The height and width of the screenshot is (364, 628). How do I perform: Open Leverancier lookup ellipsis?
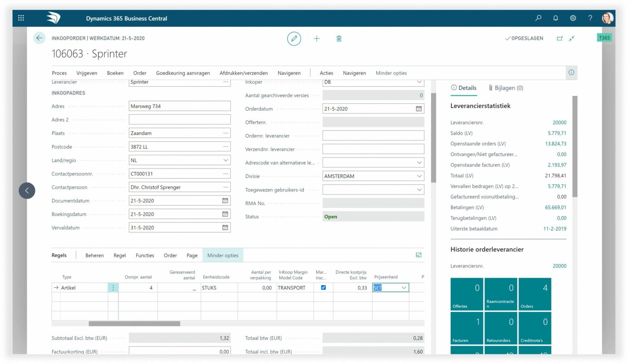(225, 82)
